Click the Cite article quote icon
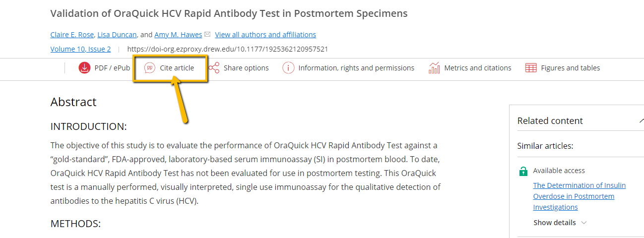Image resolution: width=644 pixels, height=238 pixels. click(x=150, y=68)
